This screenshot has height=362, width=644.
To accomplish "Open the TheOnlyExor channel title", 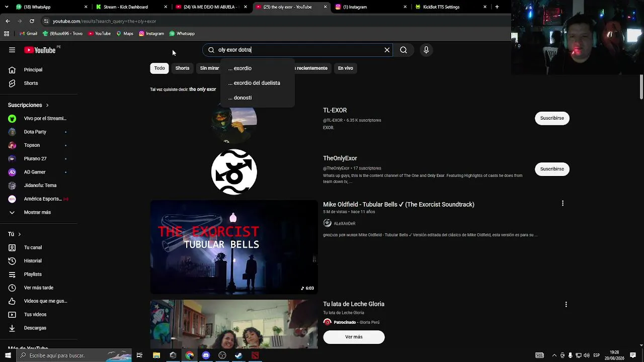I will 340,158.
